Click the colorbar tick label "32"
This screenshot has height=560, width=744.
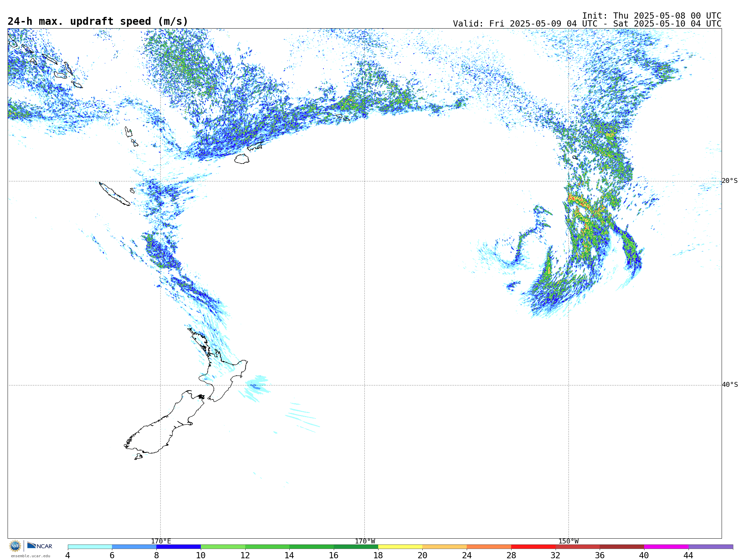[555, 556]
